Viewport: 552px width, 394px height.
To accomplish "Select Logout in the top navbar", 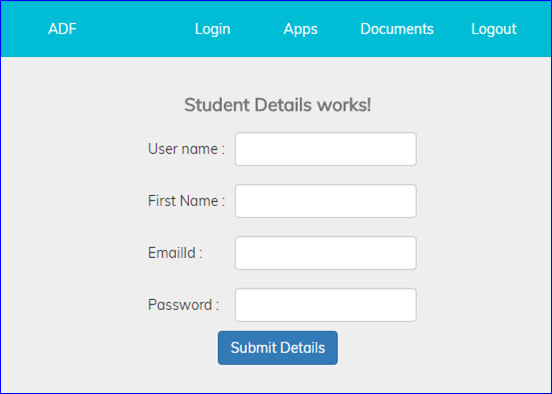I will tap(494, 29).
